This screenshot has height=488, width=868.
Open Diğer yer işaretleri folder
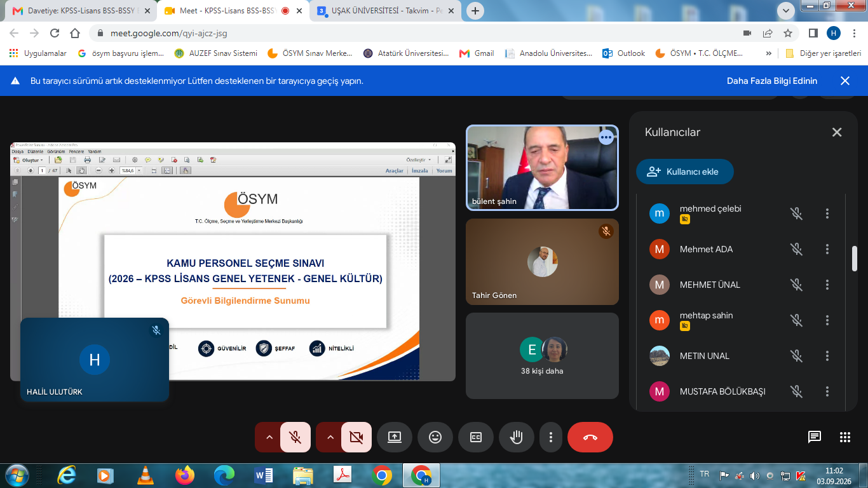pos(823,53)
